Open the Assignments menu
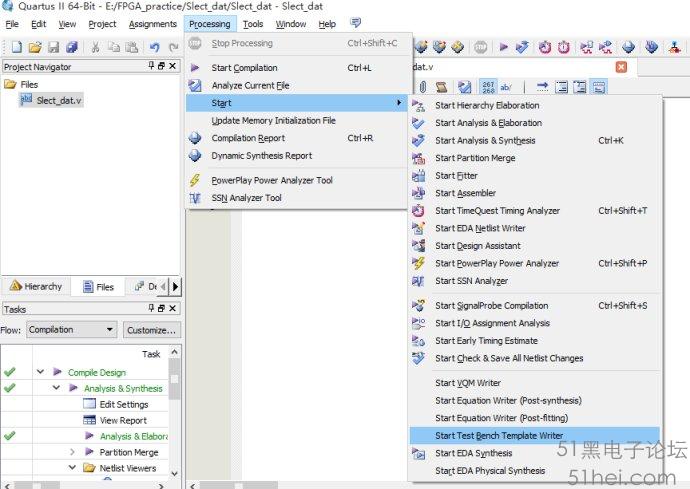Viewport: 690px width, 489px height. pyautogui.click(x=153, y=24)
